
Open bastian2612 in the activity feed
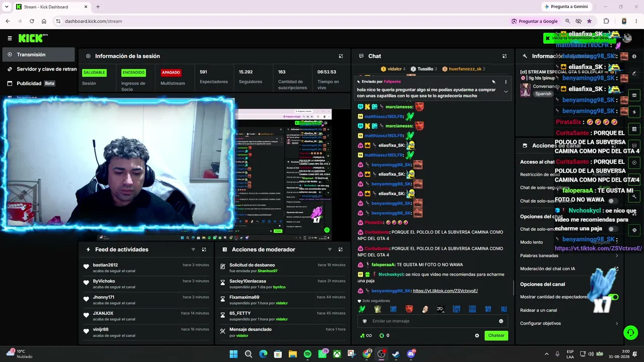pos(105,265)
